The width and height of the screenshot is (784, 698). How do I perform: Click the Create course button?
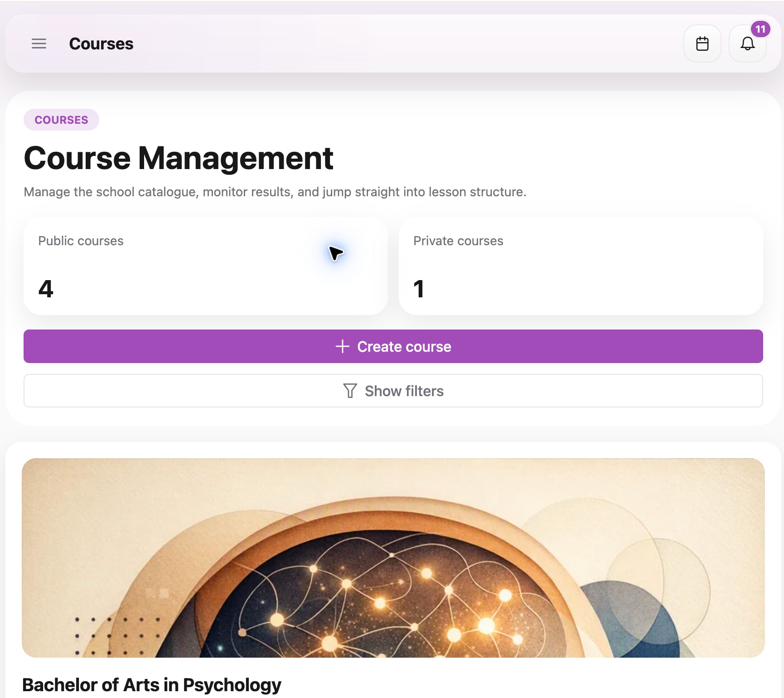pos(393,346)
